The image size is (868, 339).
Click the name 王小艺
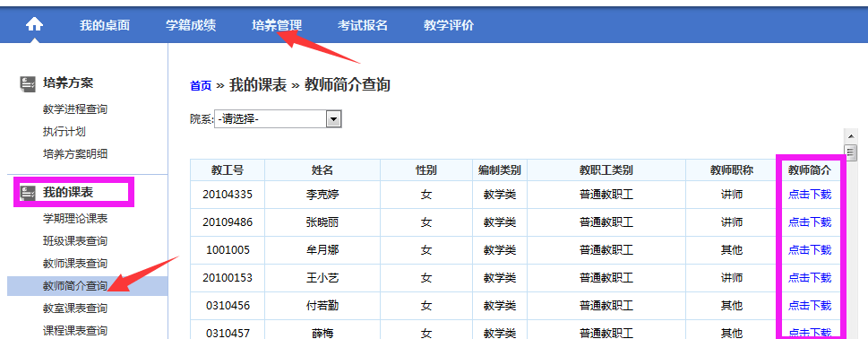coord(322,277)
